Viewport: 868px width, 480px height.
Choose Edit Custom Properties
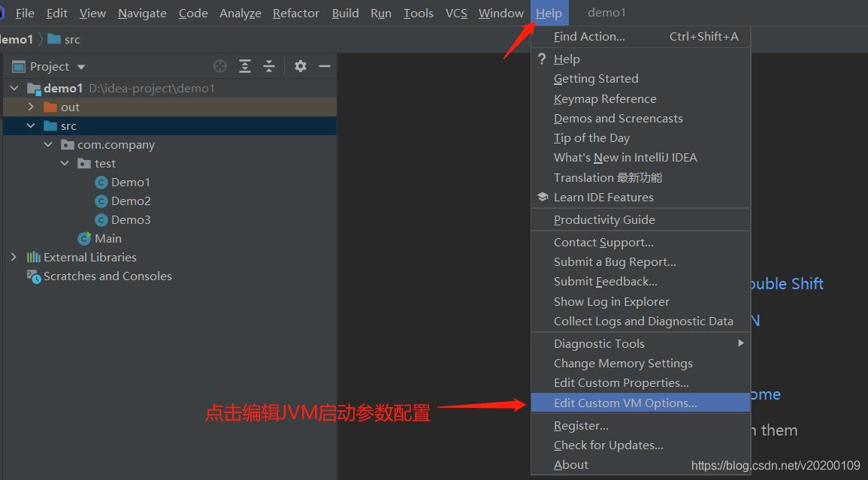click(x=640, y=382)
